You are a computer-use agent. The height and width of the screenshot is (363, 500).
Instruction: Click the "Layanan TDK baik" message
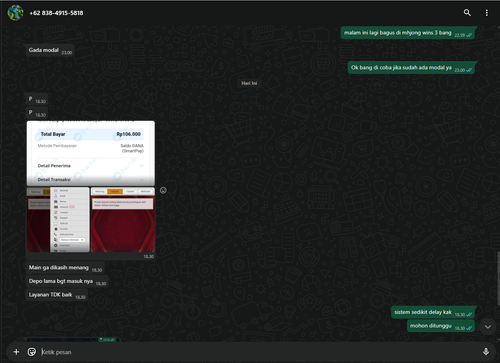(57, 295)
